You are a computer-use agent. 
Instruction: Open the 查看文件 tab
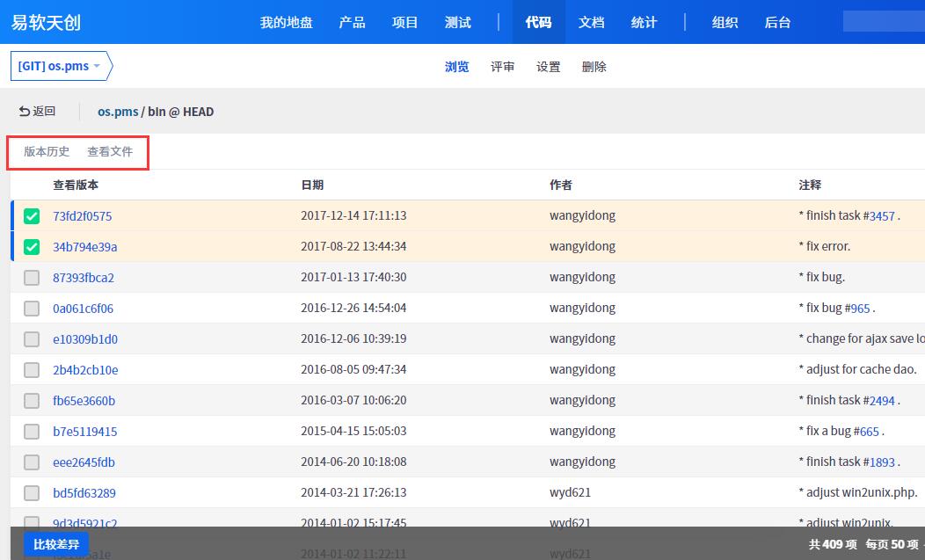pyautogui.click(x=110, y=152)
